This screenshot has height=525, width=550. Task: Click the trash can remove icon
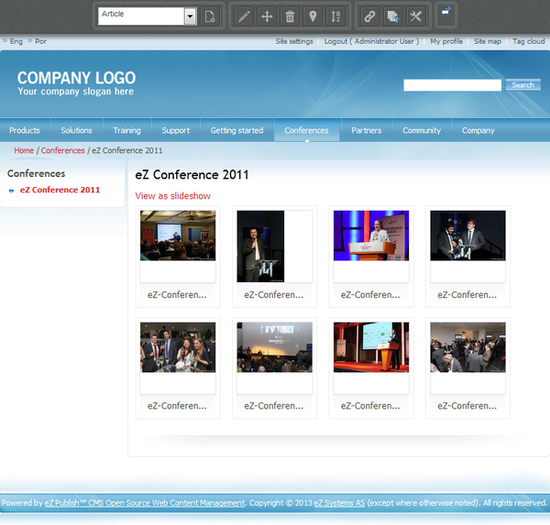pos(290,16)
